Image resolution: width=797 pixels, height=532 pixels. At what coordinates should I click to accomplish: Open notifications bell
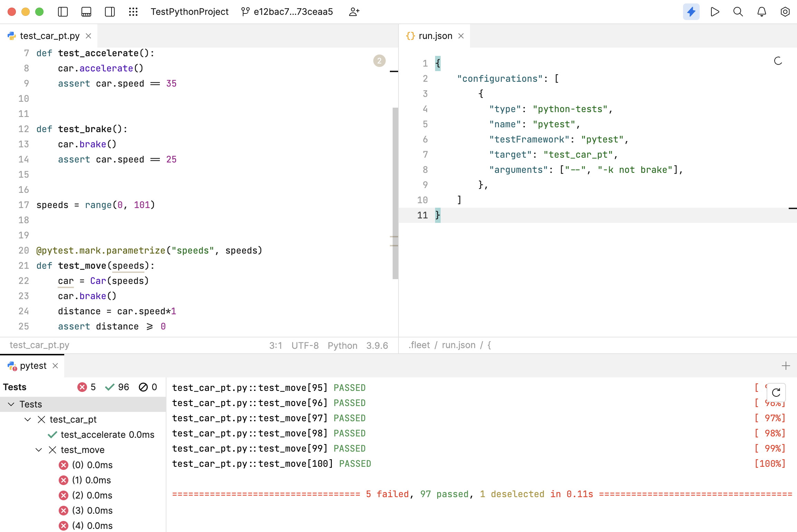tap(762, 12)
